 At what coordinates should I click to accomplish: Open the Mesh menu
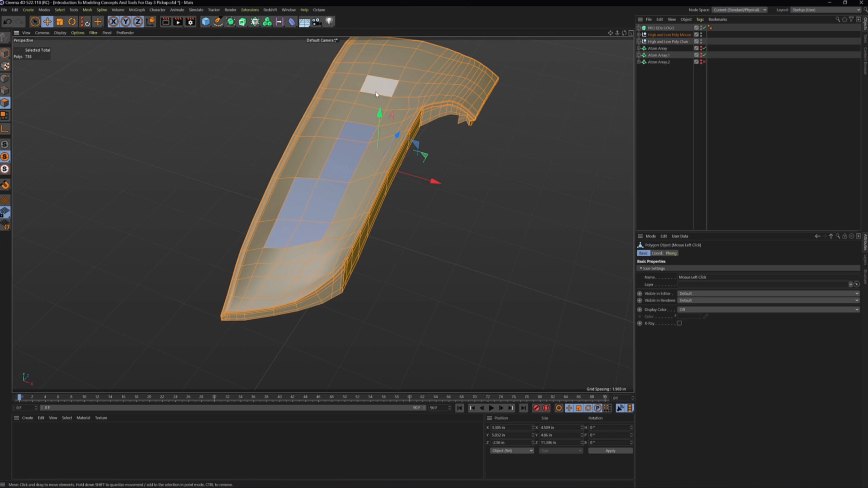click(x=87, y=10)
